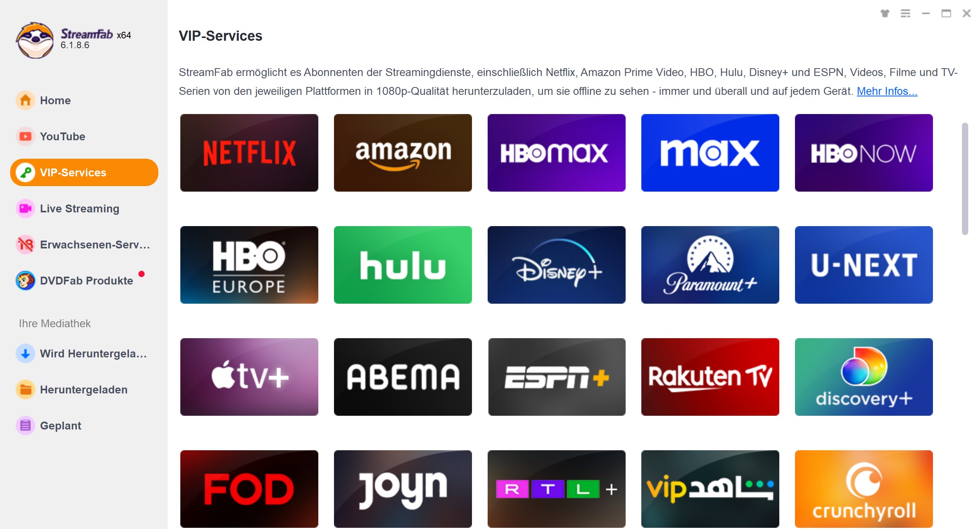Select Amazon Prime Video service
This screenshot has width=980, height=529.
[403, 152]
